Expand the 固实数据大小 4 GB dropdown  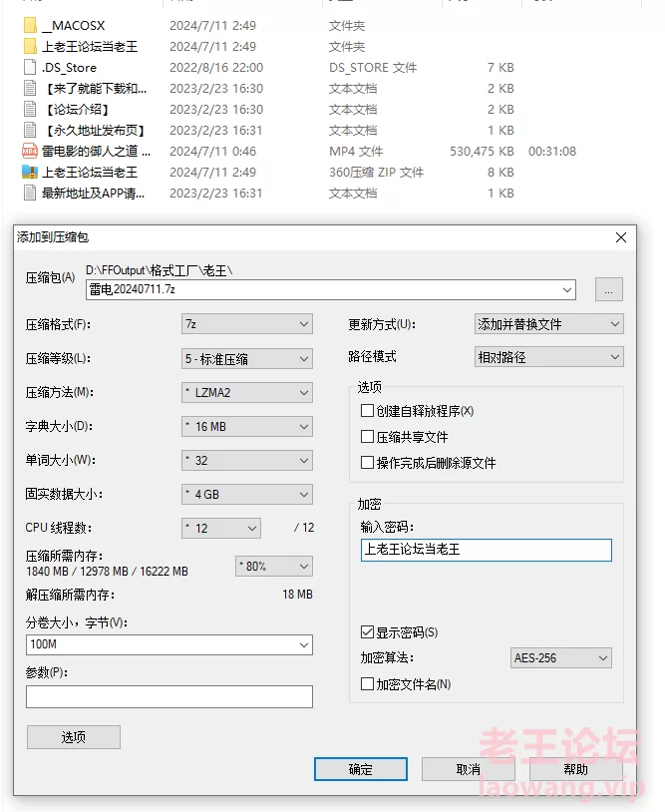pos(247,495)
